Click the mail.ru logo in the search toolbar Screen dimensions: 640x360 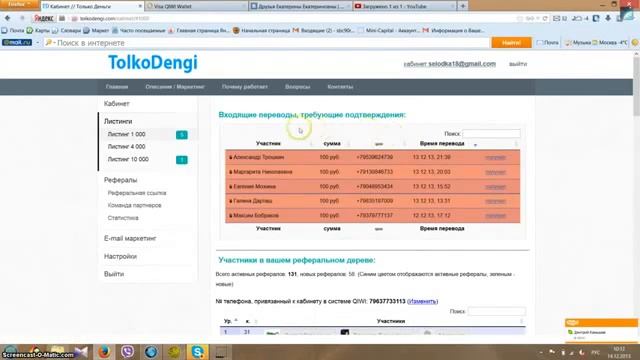tap(17, 42)
